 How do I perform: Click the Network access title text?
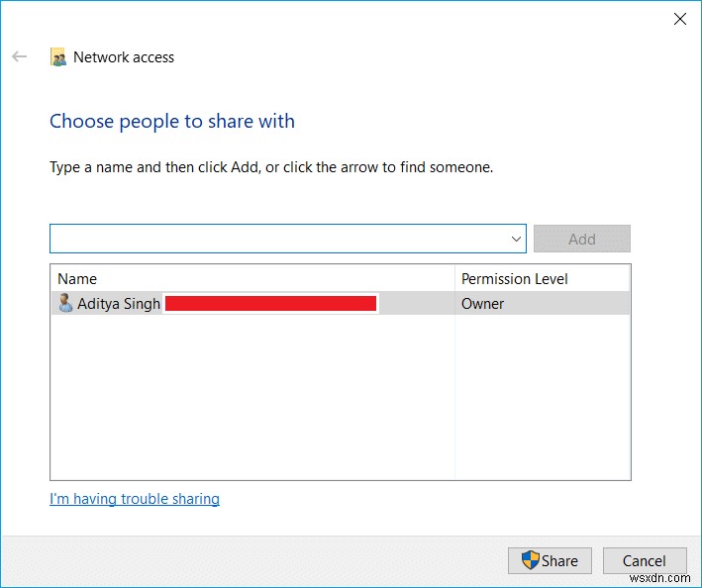pyautogui.click(x=124, y=57)
